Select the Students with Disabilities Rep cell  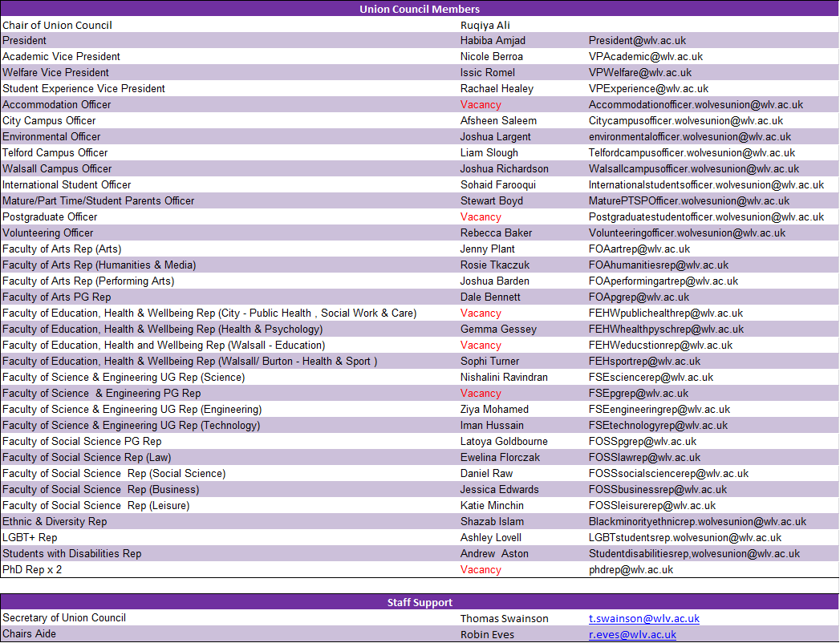tap(71, 555)
